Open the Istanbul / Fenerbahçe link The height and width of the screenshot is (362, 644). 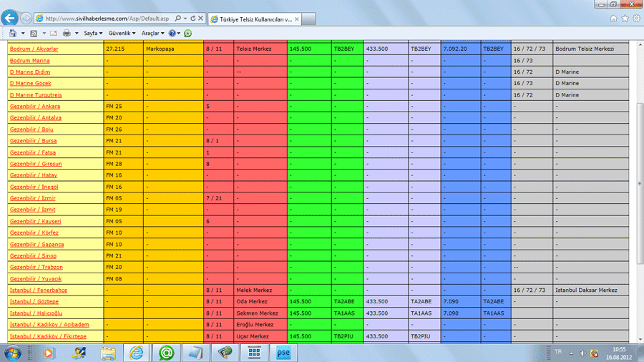tap(38, 290)
